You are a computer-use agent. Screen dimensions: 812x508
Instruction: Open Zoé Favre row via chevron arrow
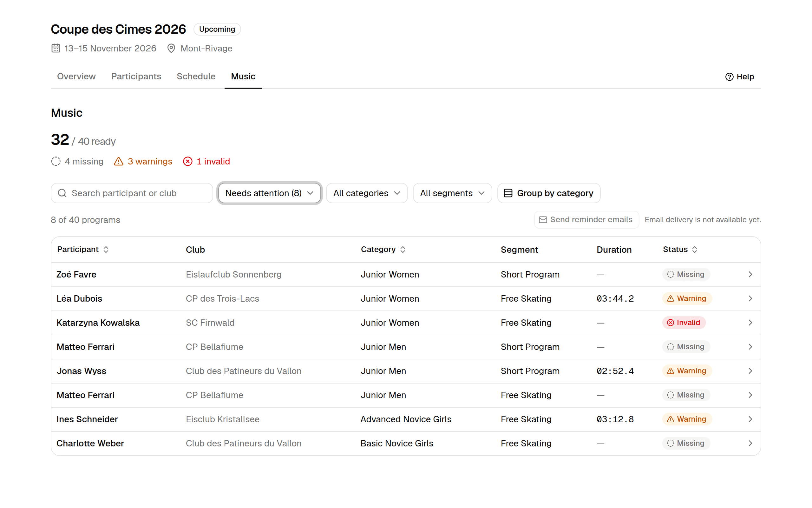[x=750, y=275]
